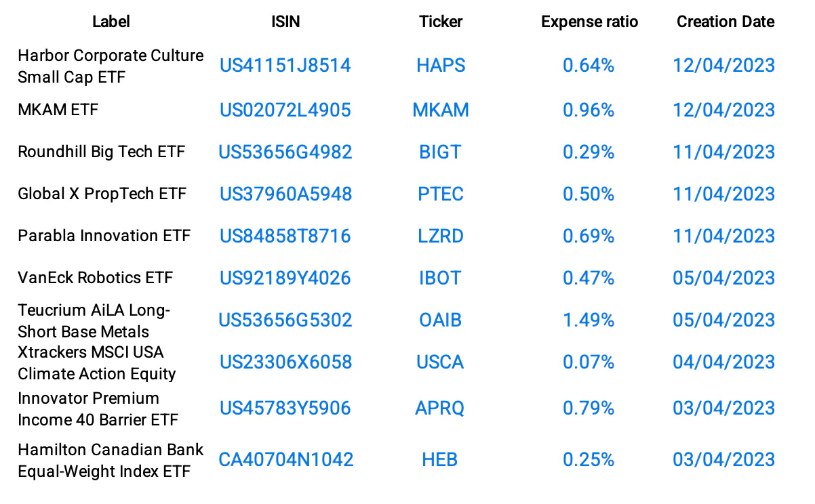The image size is (815, 504).
Task: Click the USCA ticker link
Action: (x=441, y=362)
